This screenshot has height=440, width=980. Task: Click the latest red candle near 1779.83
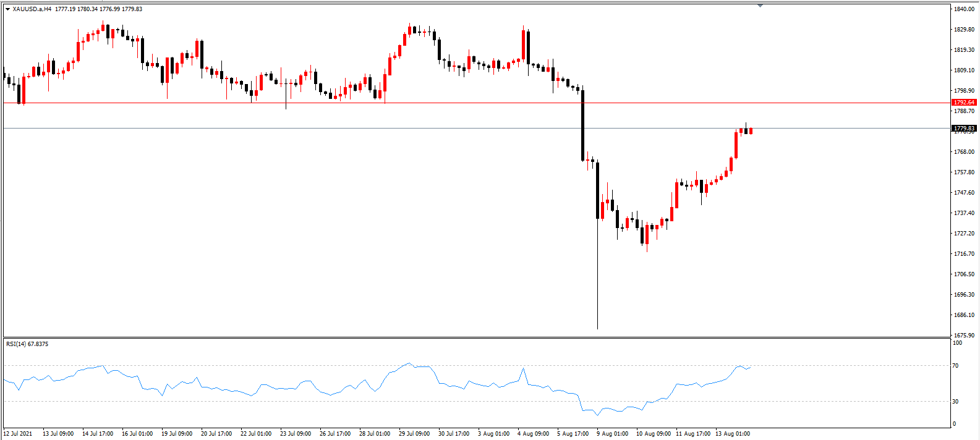coord(751,131)
